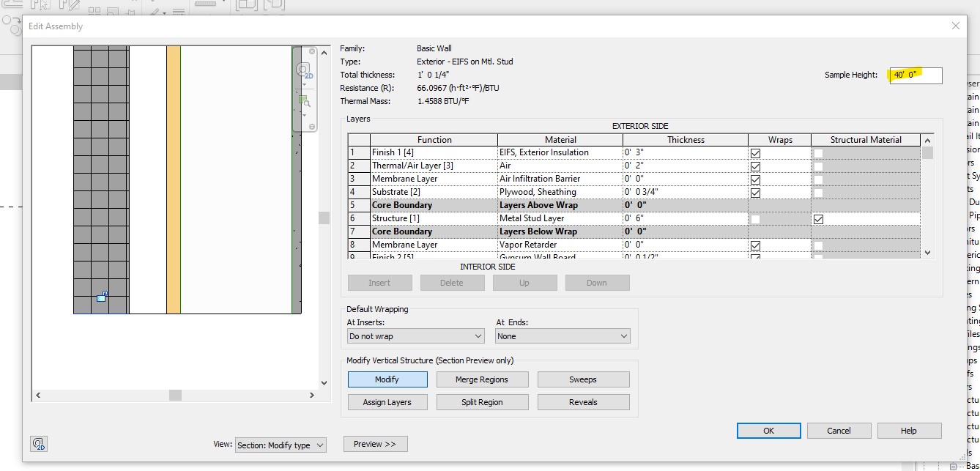Click the Thickness column header

pyautogui.click(x=686, y=140)
